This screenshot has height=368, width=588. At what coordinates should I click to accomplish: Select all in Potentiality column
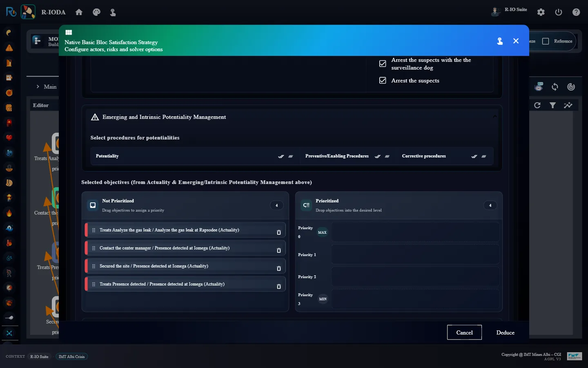pos(281,156)
